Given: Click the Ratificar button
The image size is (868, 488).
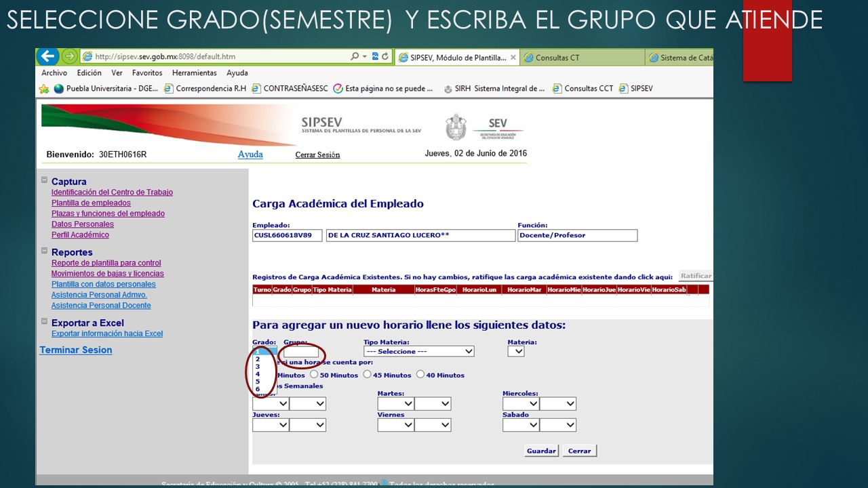Looking at the screenshot, I should (696, 276).
